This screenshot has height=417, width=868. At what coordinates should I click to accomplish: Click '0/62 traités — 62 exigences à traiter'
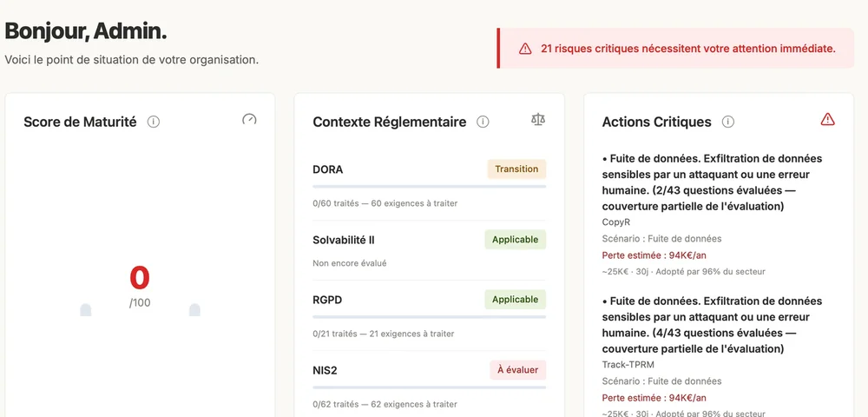[x=385, y=404]
